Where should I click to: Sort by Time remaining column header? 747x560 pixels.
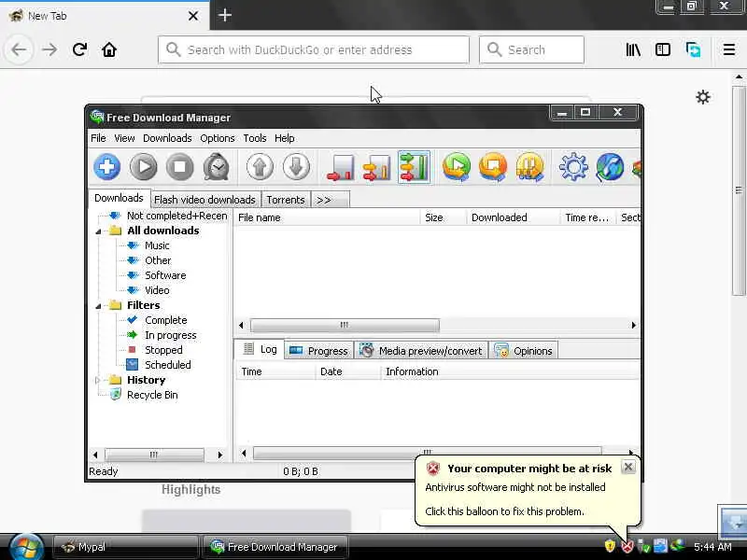coord(588,217)
